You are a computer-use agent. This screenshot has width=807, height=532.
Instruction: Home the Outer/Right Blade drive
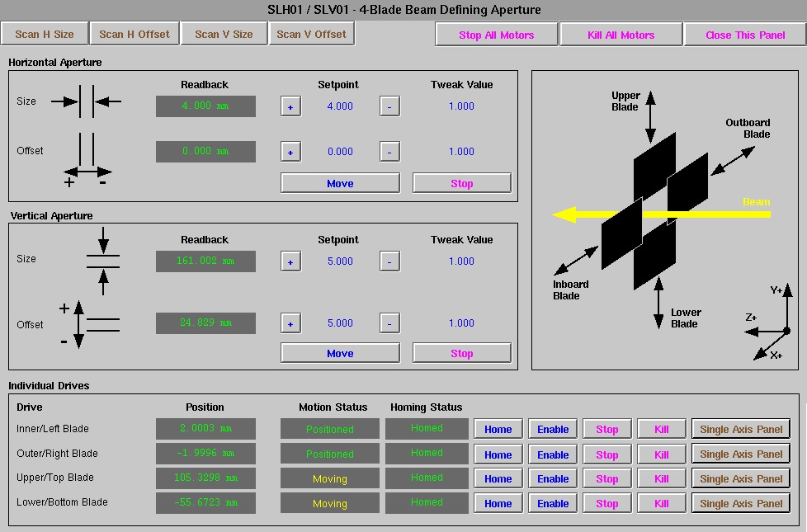coord(498,454)
